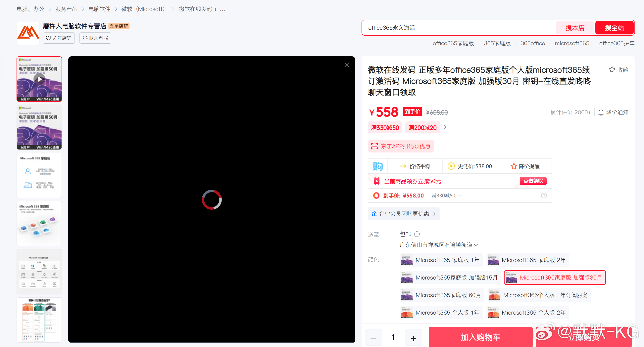The width and height of the screenshot is (644, 347).
Task: Click the 更低价:538.00 coin icon
Action: [451, 166]
